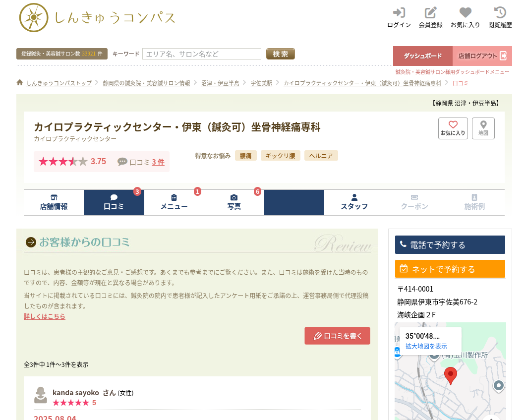Open the ダッシュボード button
The height and width of the screenshot is (420, 525).
coord(422,56)
